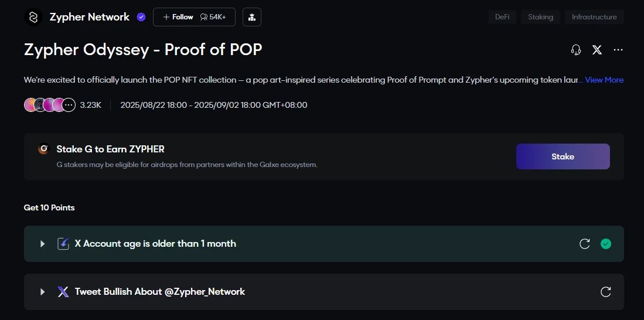Open the three-dot more options menu
Image resolution: width=644 pixels, height=320 pixels.
pyautogui.click(x=618, y=50)
